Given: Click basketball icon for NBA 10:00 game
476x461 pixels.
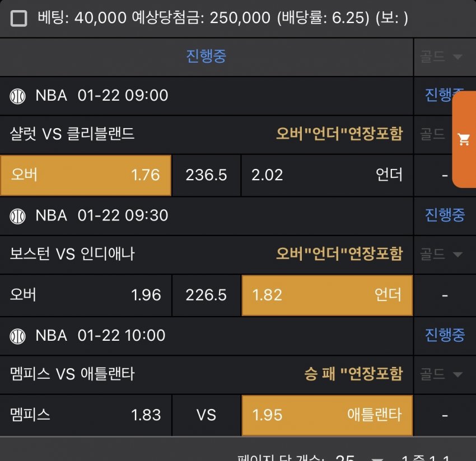Looking at the screenshot, I should 18,336.
